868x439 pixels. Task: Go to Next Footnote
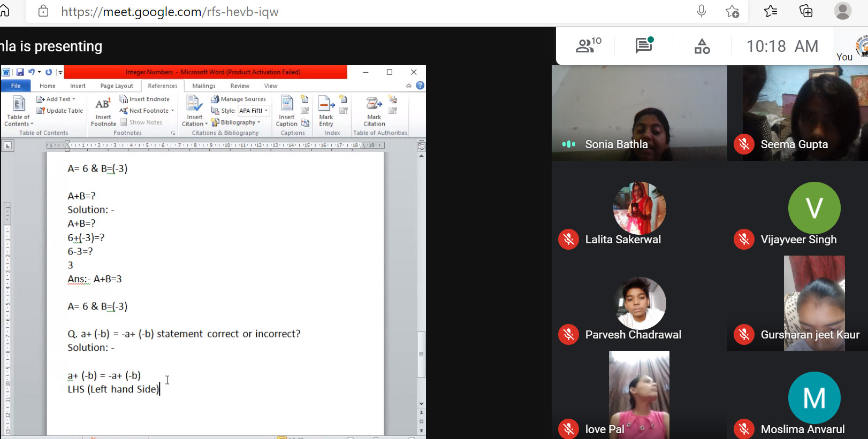[x=144, y=111]
